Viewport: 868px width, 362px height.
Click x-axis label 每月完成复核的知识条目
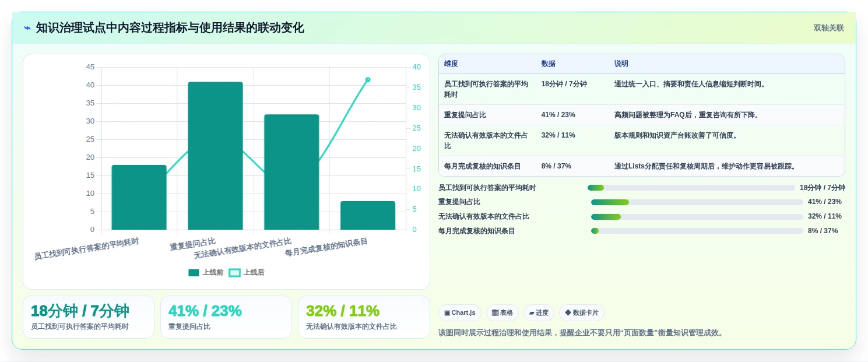[x=326, y=247]
